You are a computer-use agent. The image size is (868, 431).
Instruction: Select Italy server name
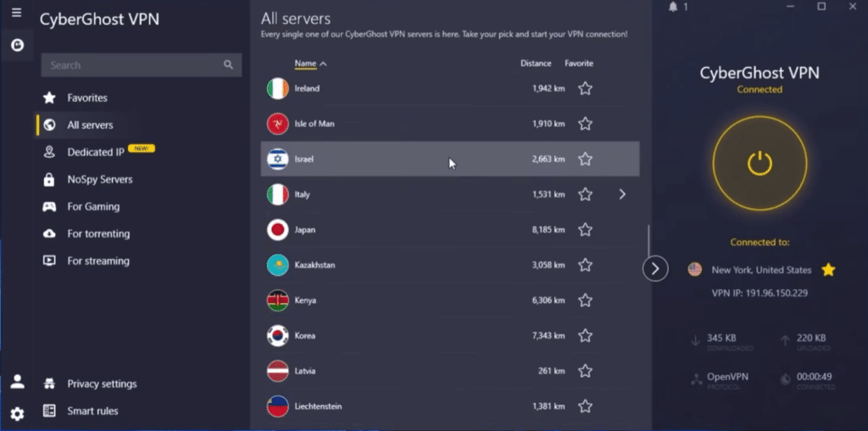(x=303, y=194)
